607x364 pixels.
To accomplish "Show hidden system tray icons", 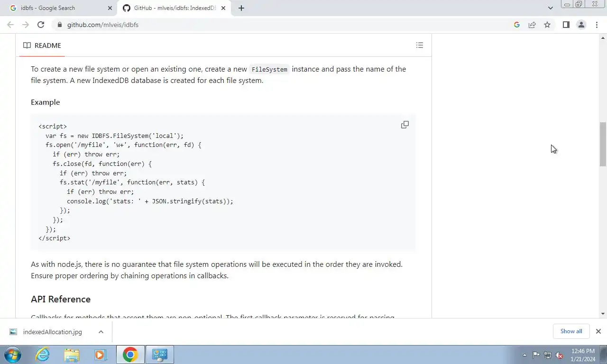I will tap(524, 355).
